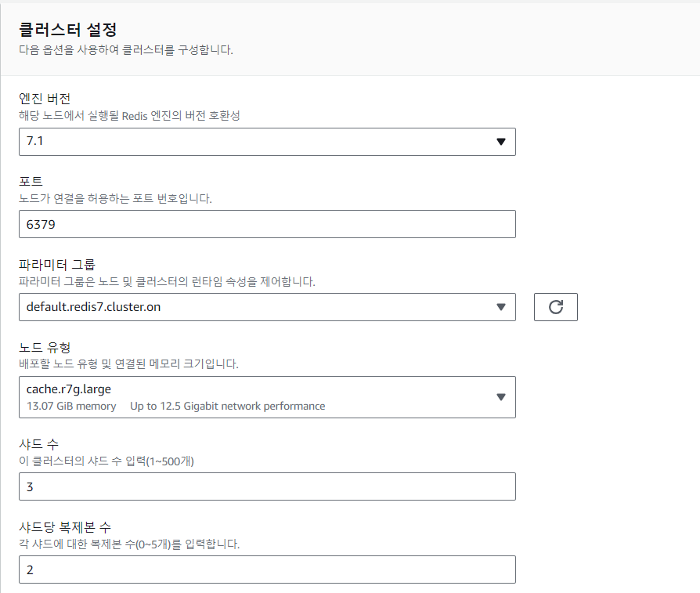Viewport: 700px width, 593px height.
Task: Expand the default.redis7.cluster.on parameter group dropdown
Action: click(267, 307)
